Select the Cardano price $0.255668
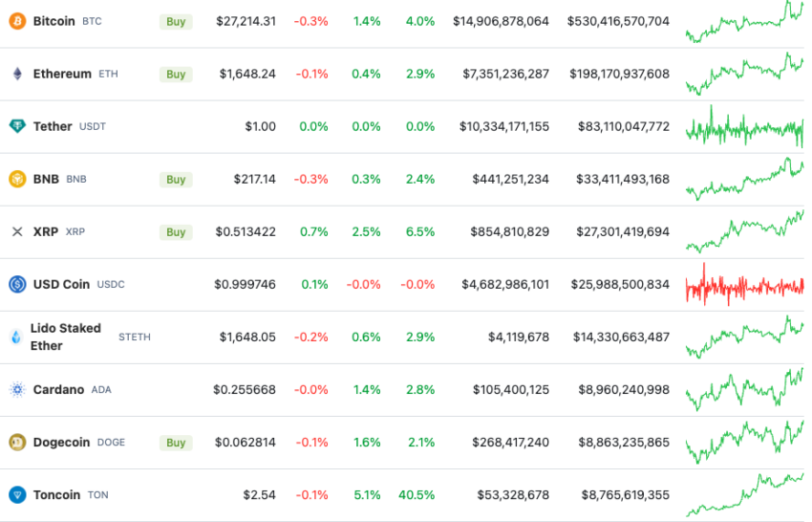The width and height of the screenshot is (812, 522). [x=245, y=390]
